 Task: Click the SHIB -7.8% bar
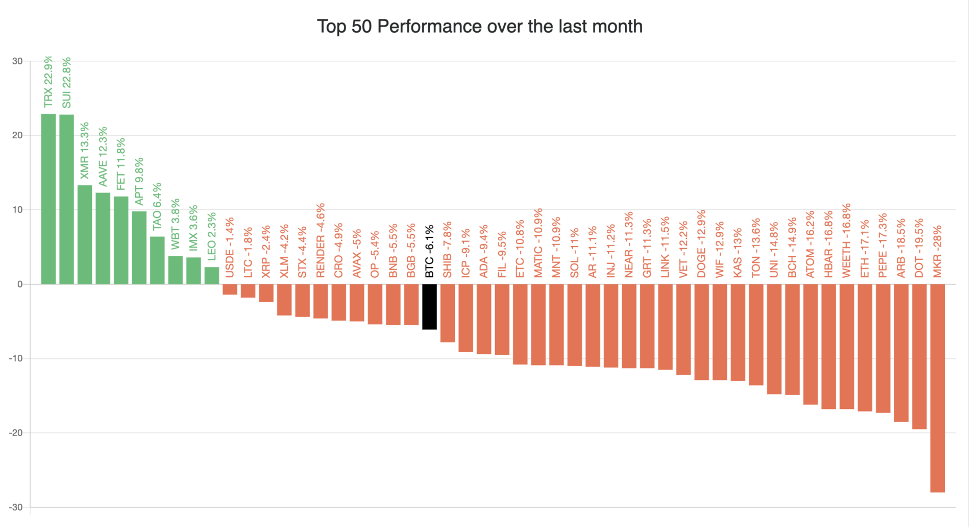[x=448, y=313]
